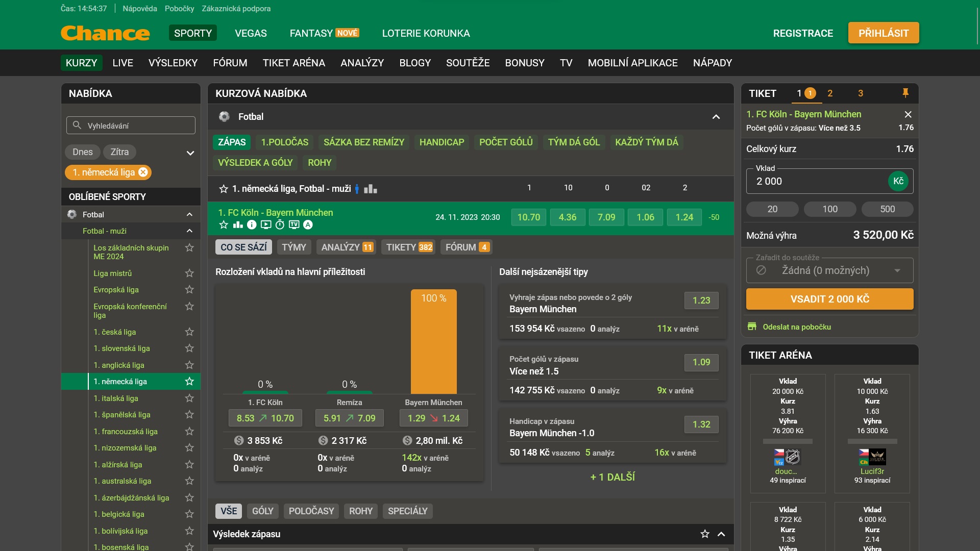This screenshot has width=980, height=551.
Task: Open the LIVE menu item
Action: pyautogui.click(x=122, y=63)
